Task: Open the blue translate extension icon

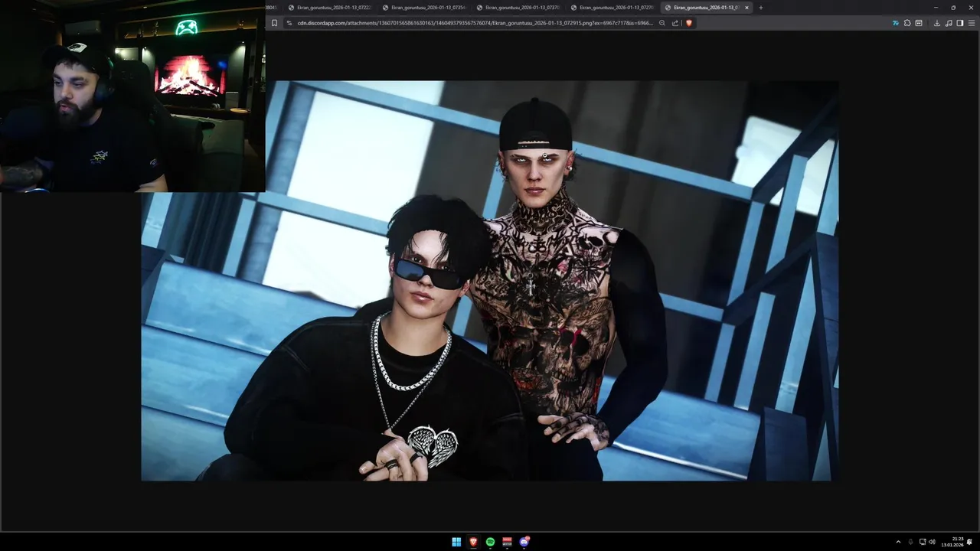Action: (896, 23)
